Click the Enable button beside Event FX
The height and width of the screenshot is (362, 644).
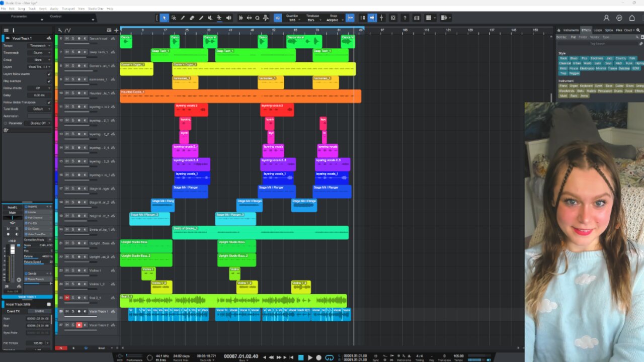(39, 311)
